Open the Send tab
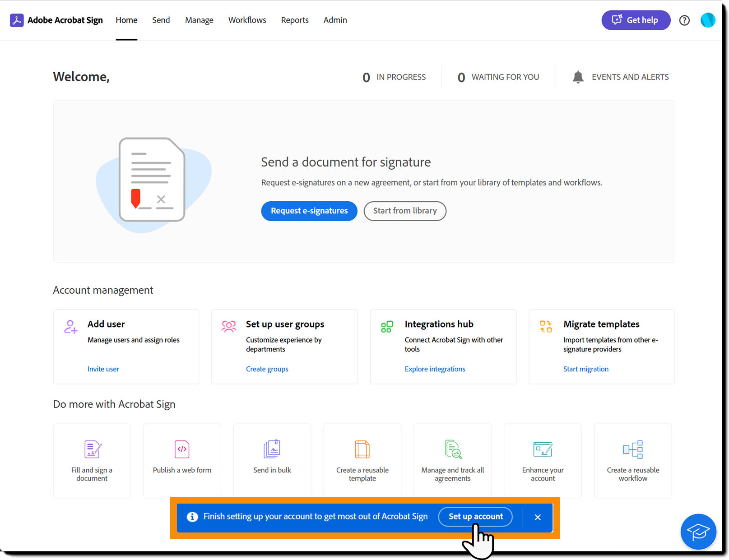The width and height of the screenshot is (729, 560). (161, 20)
